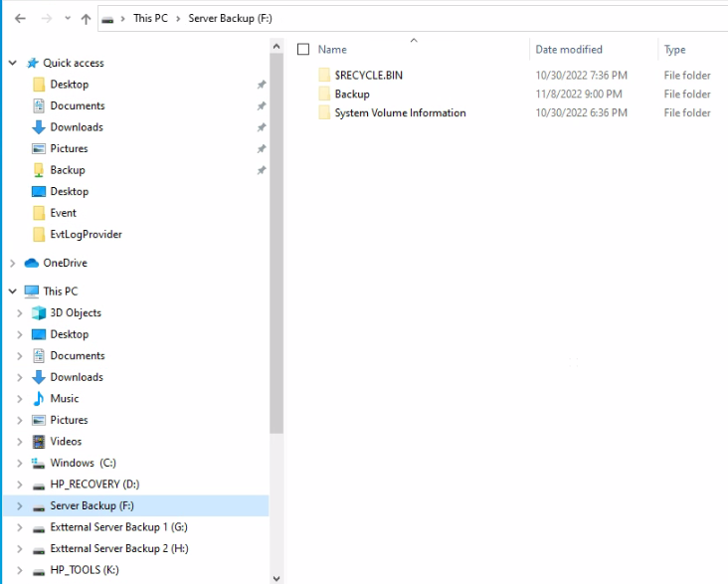This screenshot has width=728, height=584.
Task: Click the drive icon in address bar
Action: pyautogui.click(x=107, y=19)
